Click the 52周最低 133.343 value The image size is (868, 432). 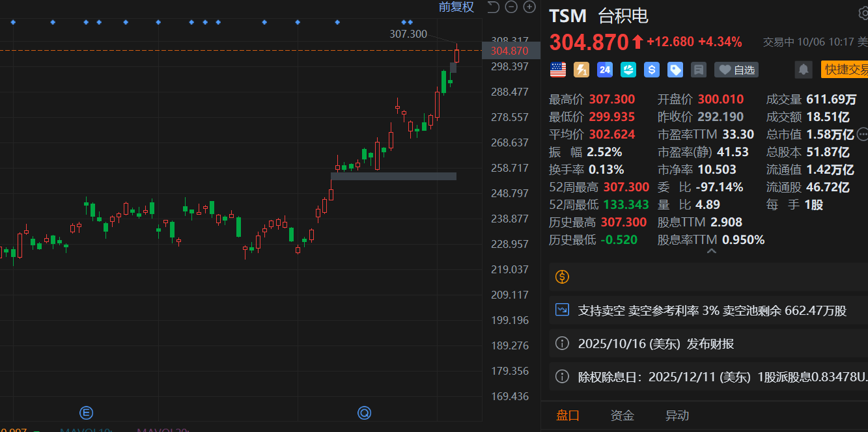[624, 205]
